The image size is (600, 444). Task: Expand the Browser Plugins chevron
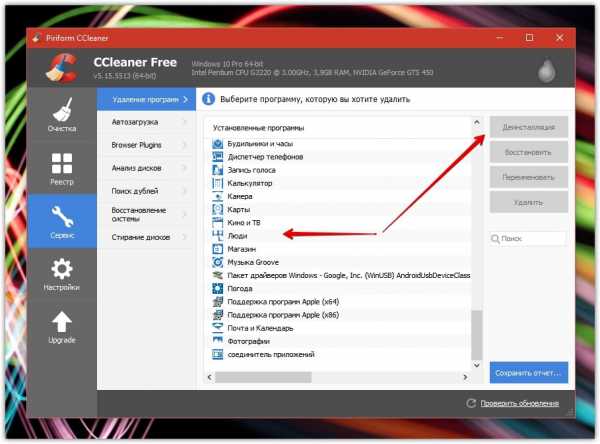pyautogui.click(x=185, y=144)
